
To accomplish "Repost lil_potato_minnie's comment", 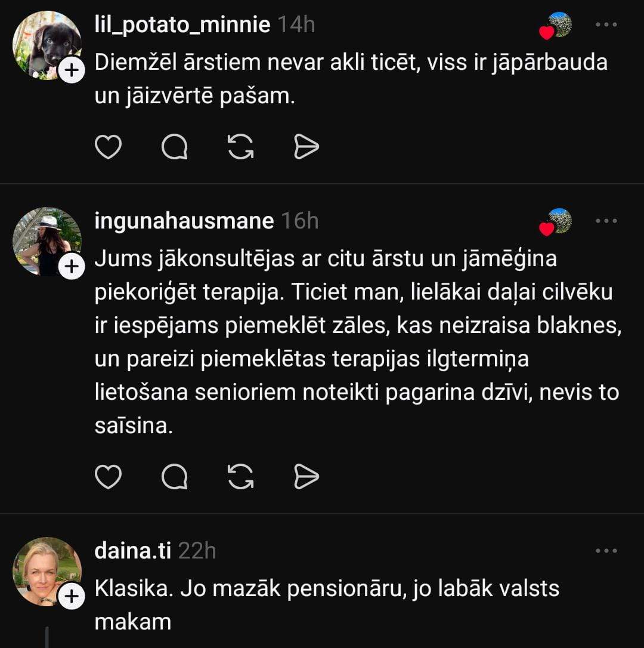I will (x=241, y=147).
